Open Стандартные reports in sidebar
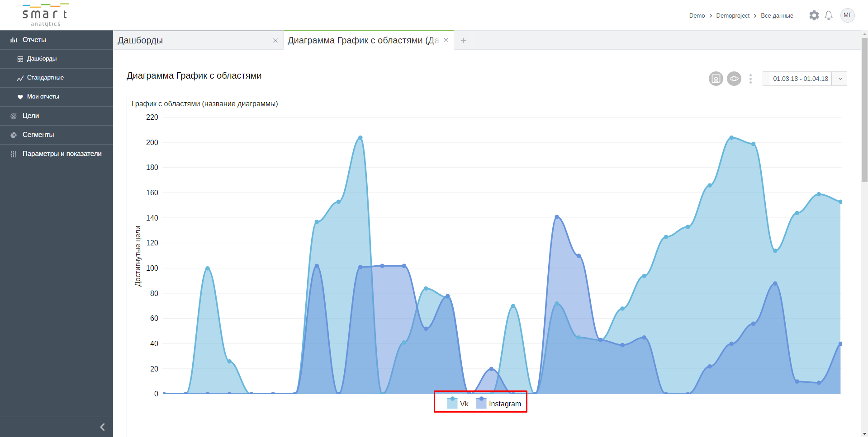 [x=45, y=78]
